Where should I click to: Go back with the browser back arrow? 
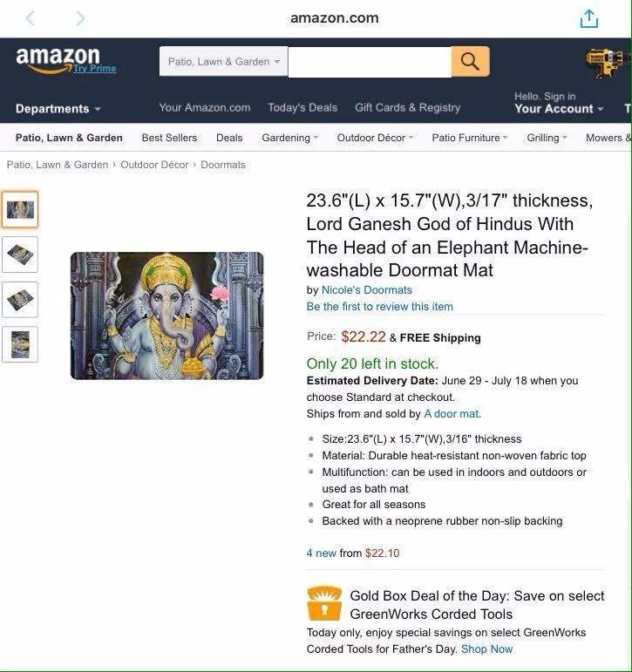pyautogui.click(x=30, y=18)
